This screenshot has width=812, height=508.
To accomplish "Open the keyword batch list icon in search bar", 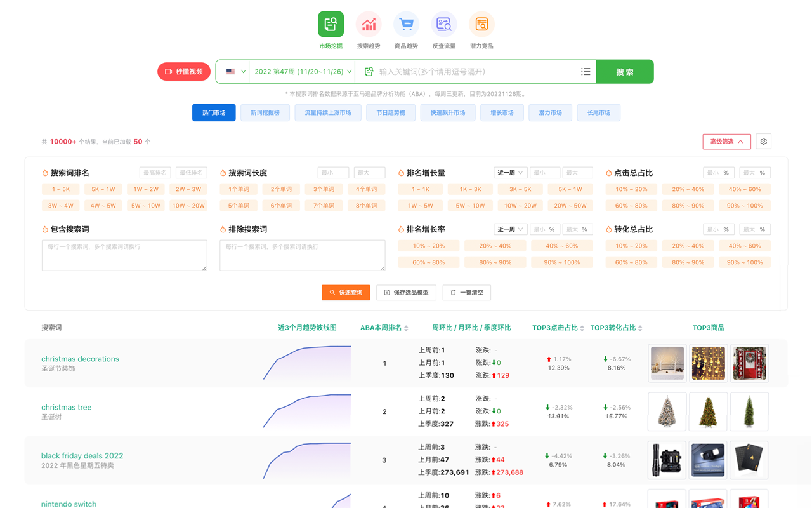I will coord(586,71).
